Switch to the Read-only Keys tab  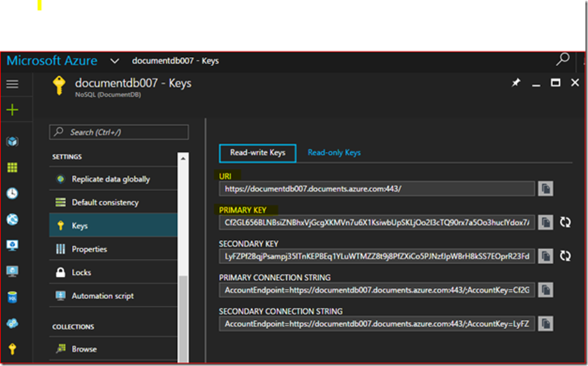334,152
